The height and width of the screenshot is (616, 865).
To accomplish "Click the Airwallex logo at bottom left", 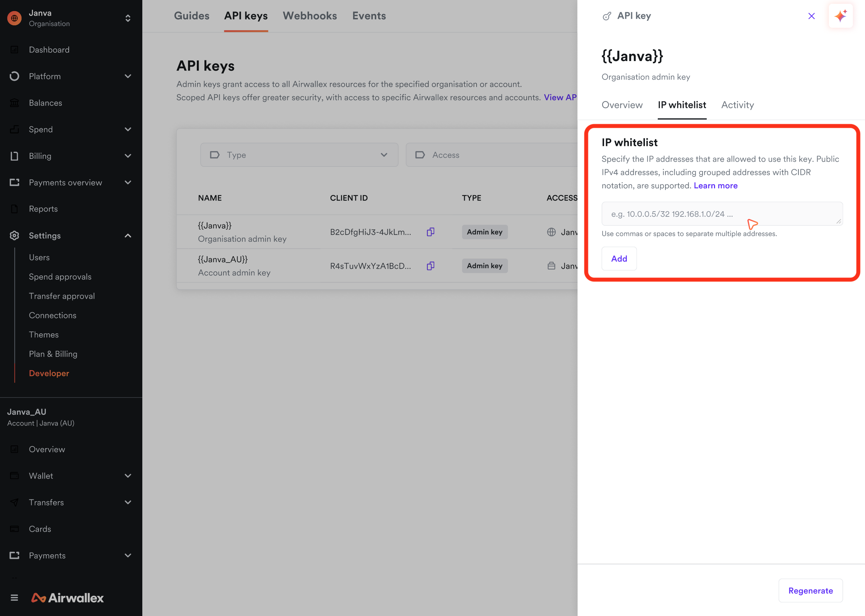I will point(67,598).
